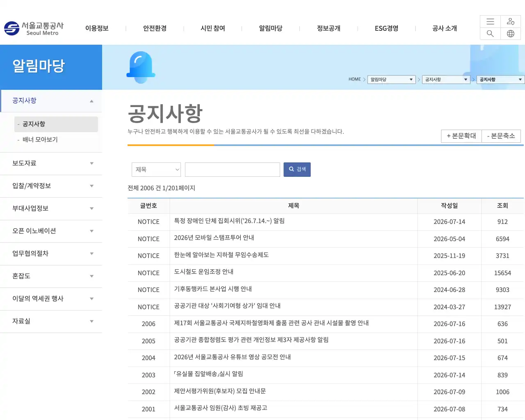Open post 2006 국제지하철영화제 촬영 안내
This screenshot has height=420, width=525.
[x=272, y=323]
